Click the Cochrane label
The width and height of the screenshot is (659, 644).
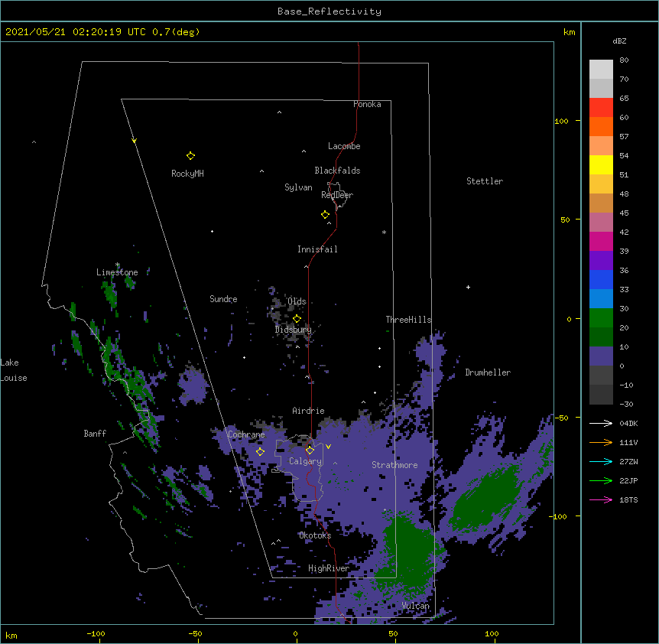[246, 434]
